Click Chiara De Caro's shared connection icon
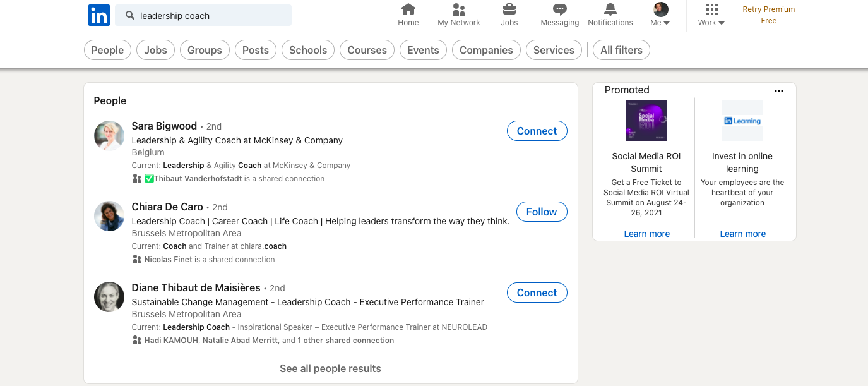 click(137, 260)
